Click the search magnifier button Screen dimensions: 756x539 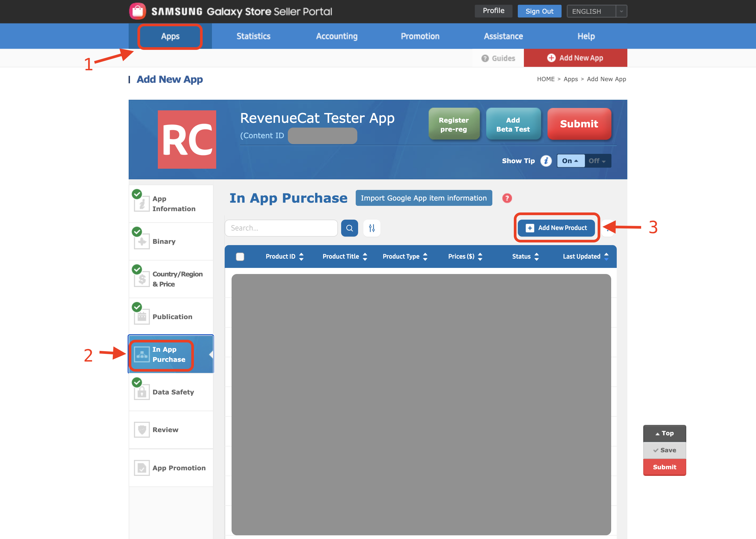[349, 228]
